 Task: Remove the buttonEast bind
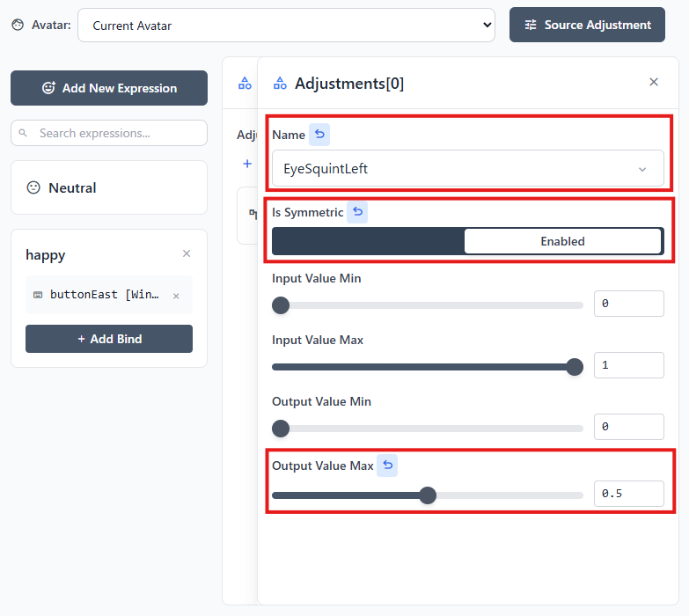tap(176, 296)
